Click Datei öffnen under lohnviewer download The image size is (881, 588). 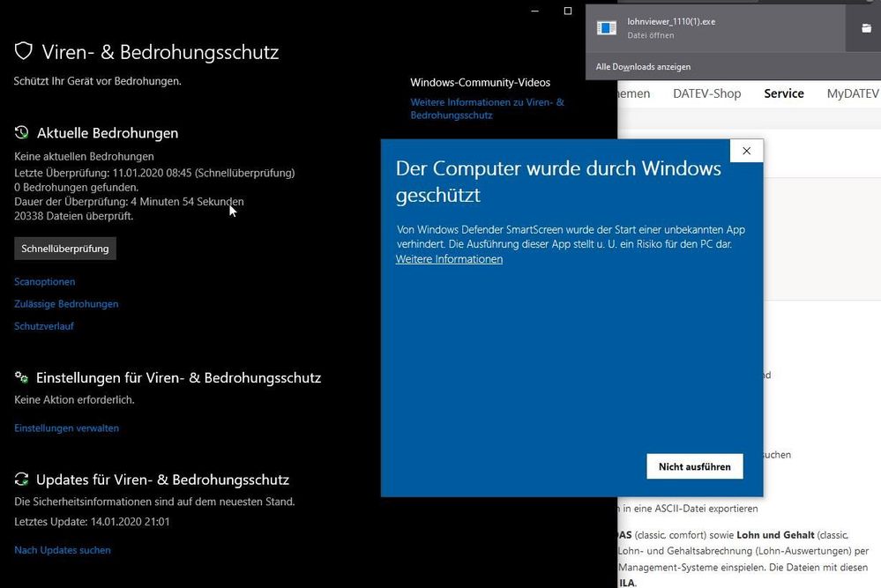point(651,34)
